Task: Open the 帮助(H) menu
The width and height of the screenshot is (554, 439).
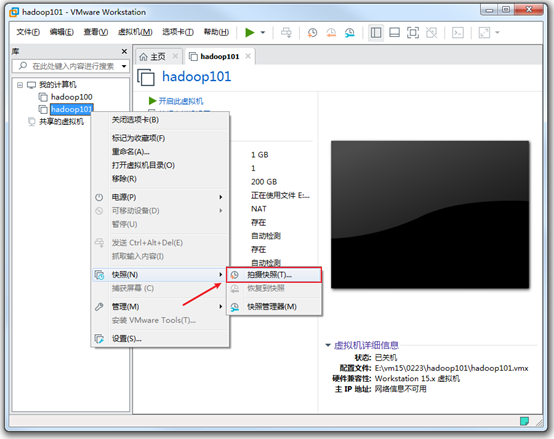Action: pyautogui.click(x=216, y=32)
